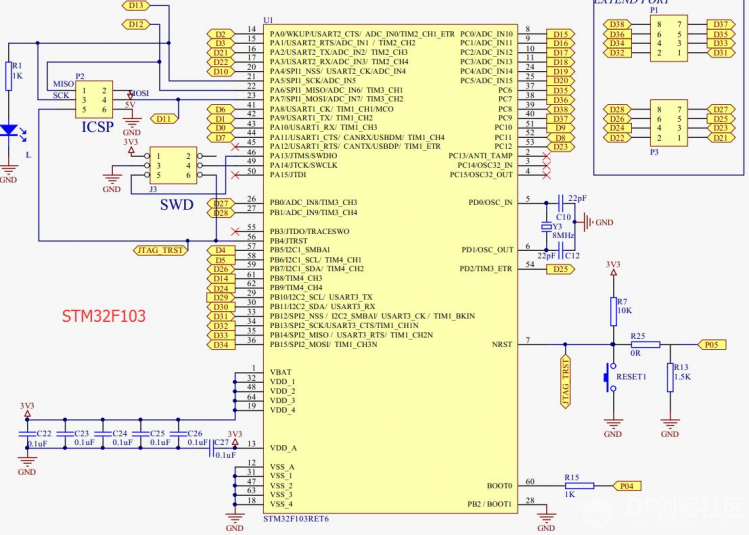Select the PD0/OSC_IN pin label
The image size is (749, 535).
coord(490,203)
